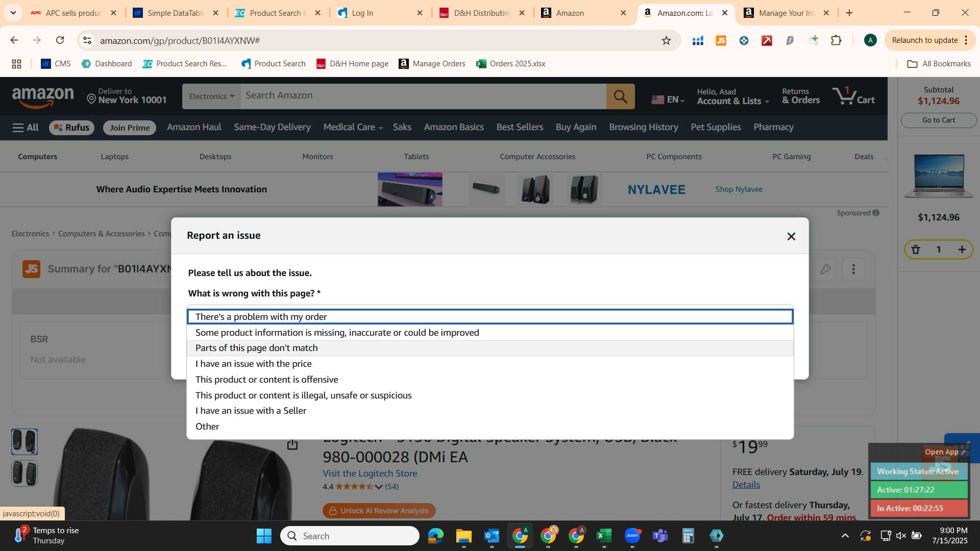Click Go to Cart button
980x551 pixels.
[938, 120]
